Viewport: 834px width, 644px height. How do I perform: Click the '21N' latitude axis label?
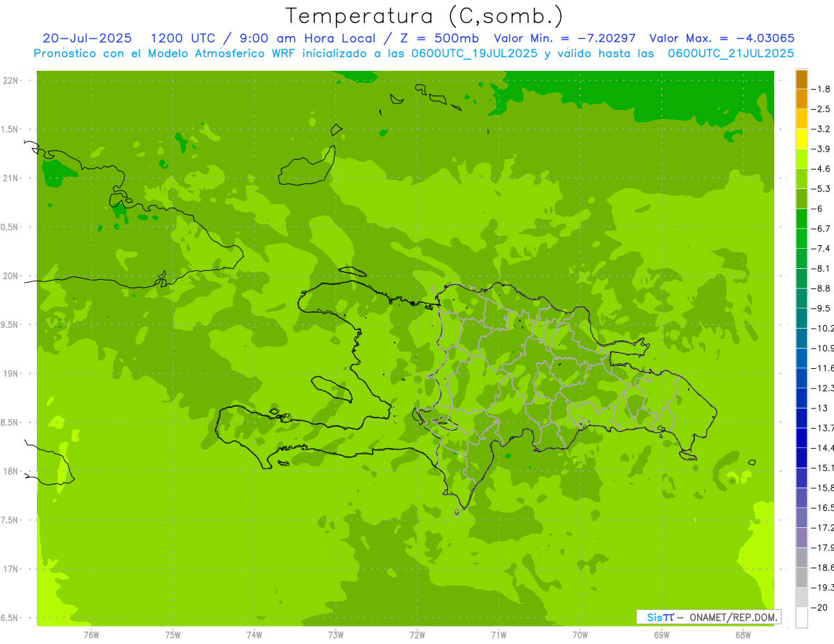click(x=10, y=178)
